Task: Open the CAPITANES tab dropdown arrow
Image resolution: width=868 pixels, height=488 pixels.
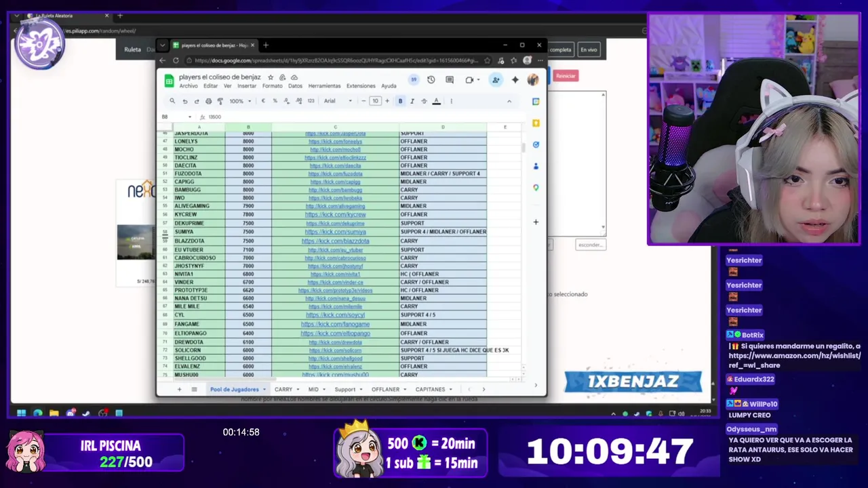Action: coord(451,390)
